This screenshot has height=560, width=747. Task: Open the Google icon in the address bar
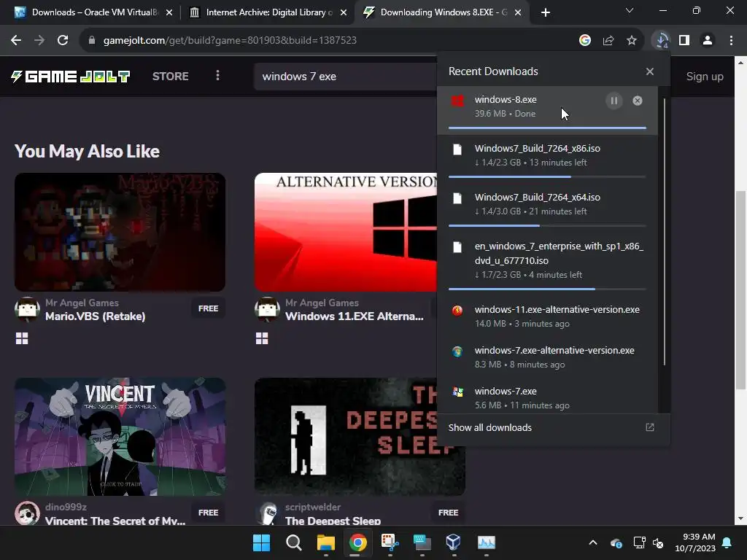click(585, 41)
